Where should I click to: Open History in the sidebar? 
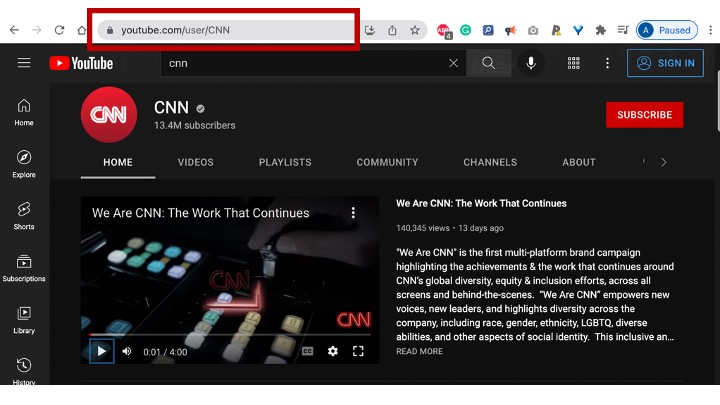24,371
